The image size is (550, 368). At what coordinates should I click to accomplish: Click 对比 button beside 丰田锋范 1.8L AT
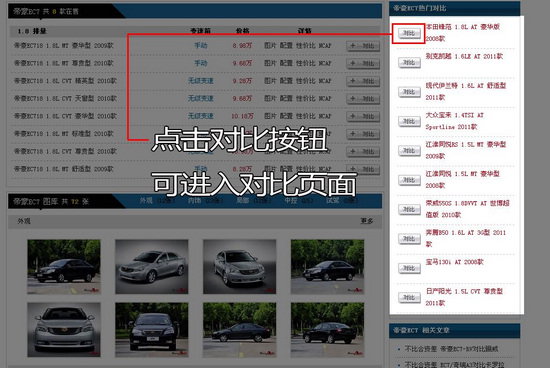coord(409,33)
